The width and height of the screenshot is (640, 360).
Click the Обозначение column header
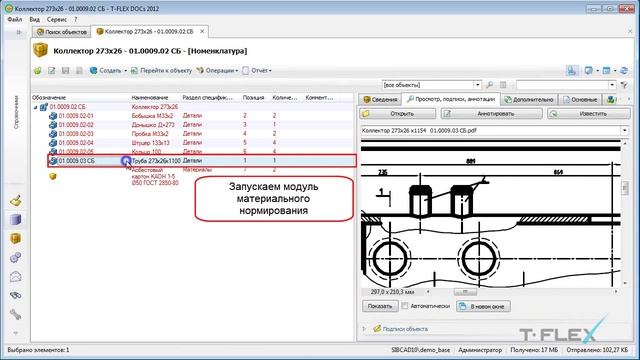(49, 98)
